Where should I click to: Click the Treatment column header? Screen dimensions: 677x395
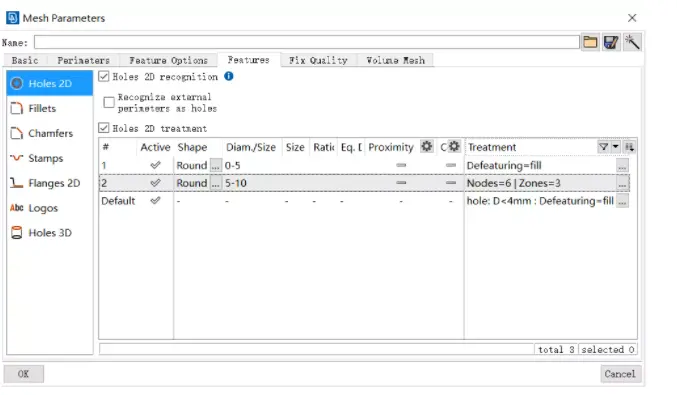pyautogui.click(x=492, y=147)
